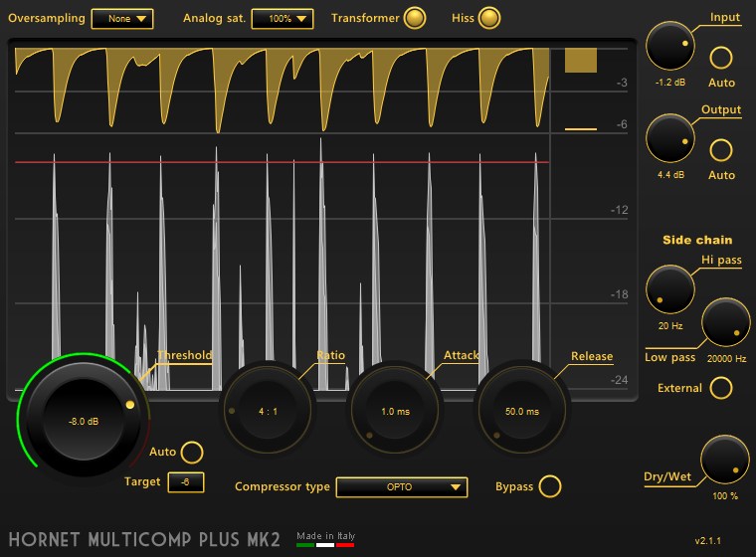Screen dimensions: 756x557
Task: Open the Analog sat. percentage dropdown
Action: [x=283, y=18]
